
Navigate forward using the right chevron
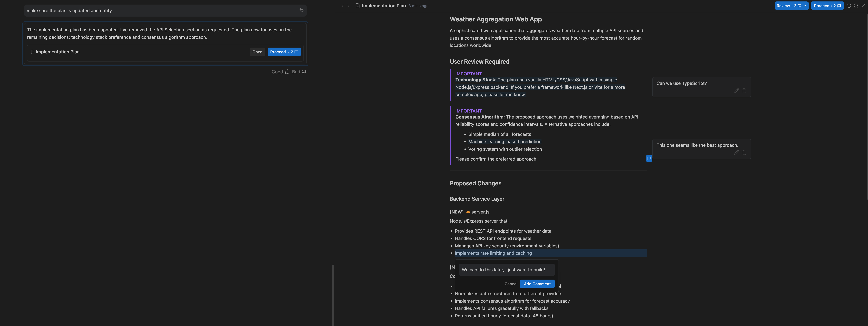tap(348, 5)
